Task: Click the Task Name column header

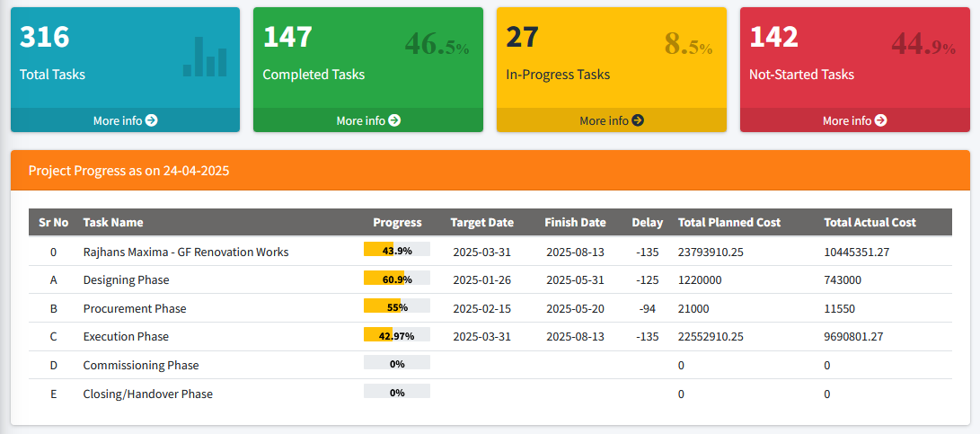Action: coord(113,222)
